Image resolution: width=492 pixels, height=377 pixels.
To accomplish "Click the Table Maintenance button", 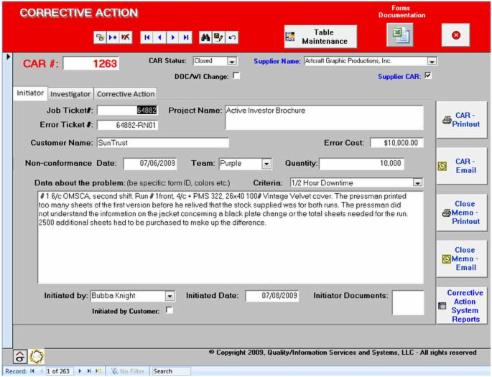I will coord(320,37).
